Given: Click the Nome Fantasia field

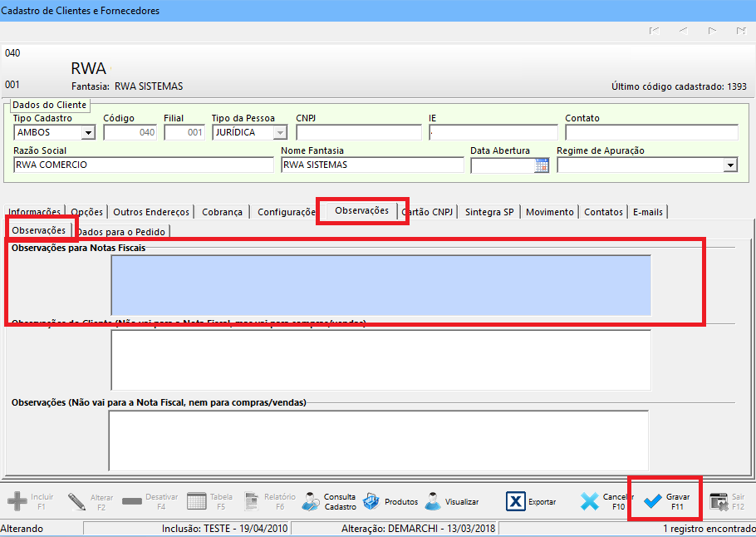Looking at the screenshot, I should point(372,165).
